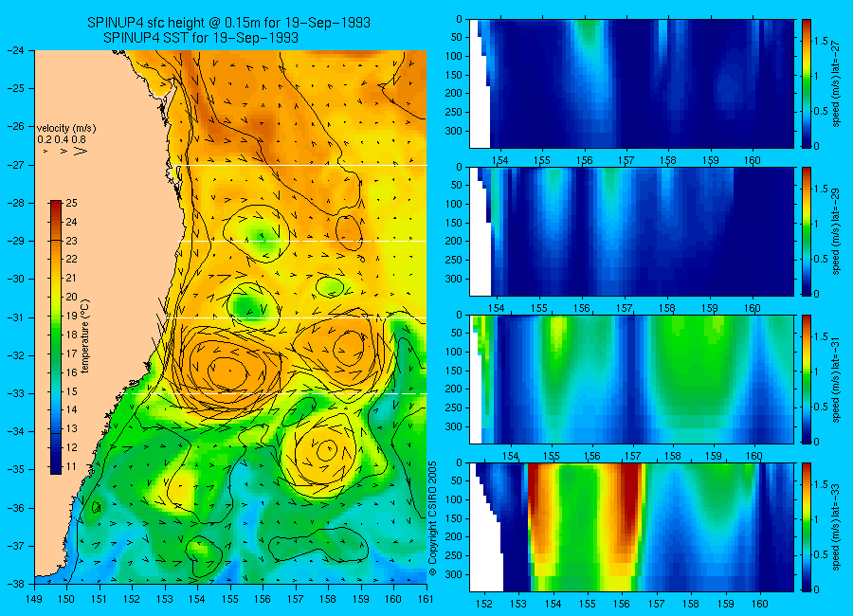
Task: Click the "speed (m/s) lat=-31" label
Action: [836, 379]
